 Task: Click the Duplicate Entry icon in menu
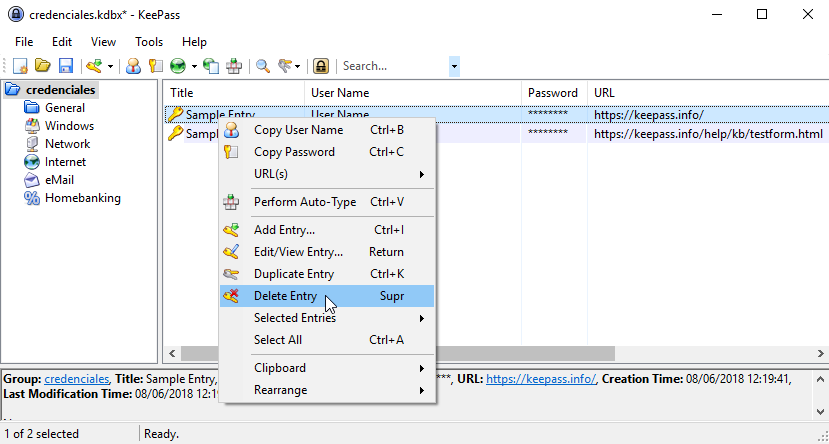[x=231, y=274]
